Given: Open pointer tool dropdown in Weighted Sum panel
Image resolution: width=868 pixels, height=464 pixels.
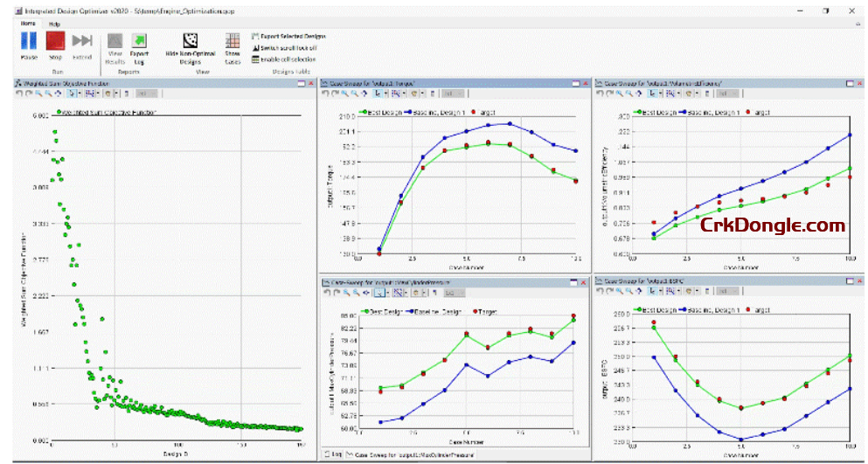Looking at the screenshot, I should click(x=78, y=93).
